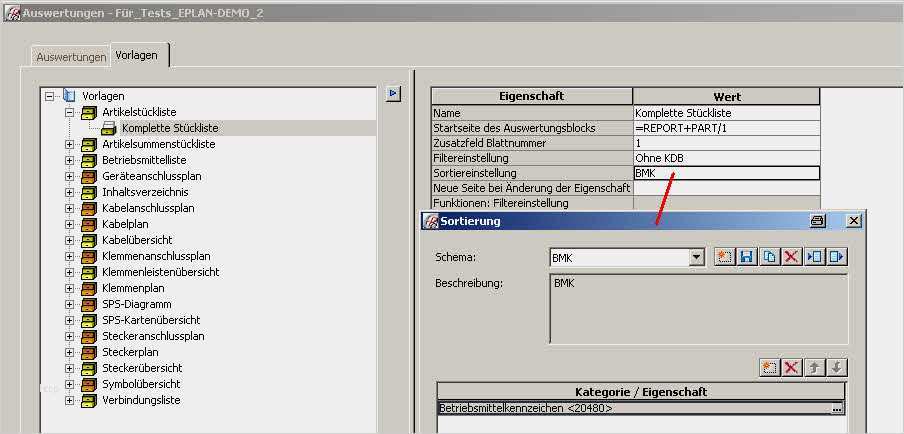Click the Sortiereinstellung value field BMK

(726, 173)
